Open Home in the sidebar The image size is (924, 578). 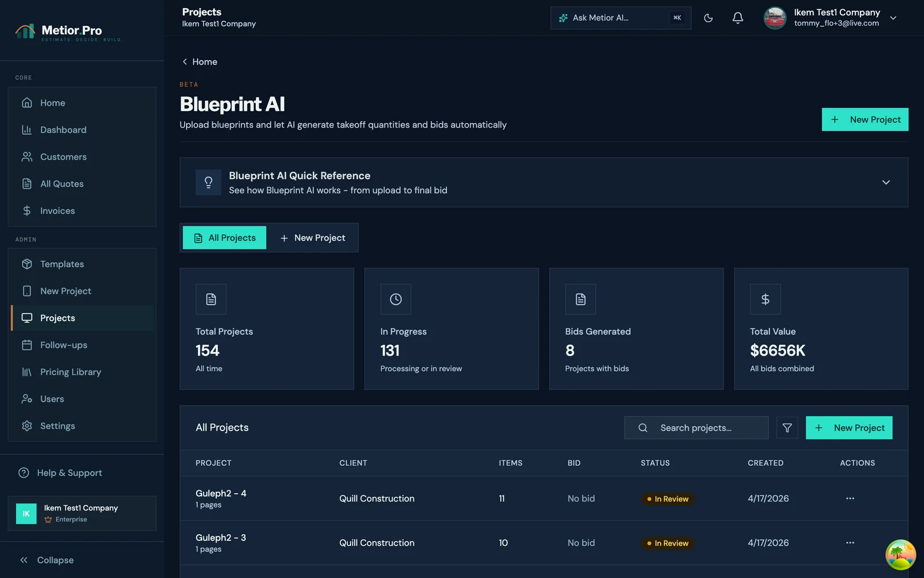point(82,103)
